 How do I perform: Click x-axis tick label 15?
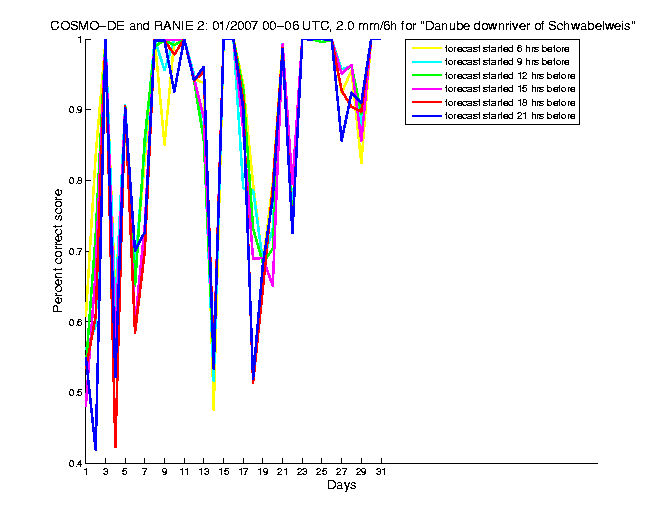(x=224, y=472)
